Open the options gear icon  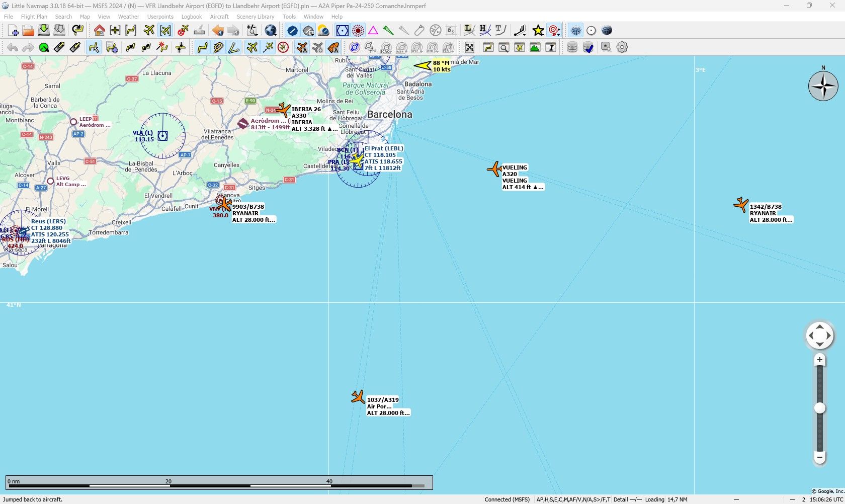pyautogui.click(x=622, y=48)
